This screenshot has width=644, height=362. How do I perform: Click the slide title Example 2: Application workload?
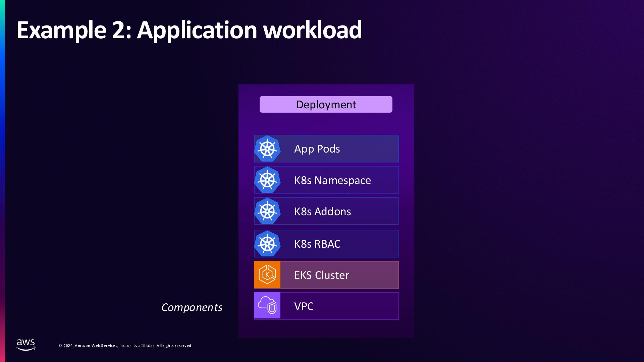click(189, 30)
